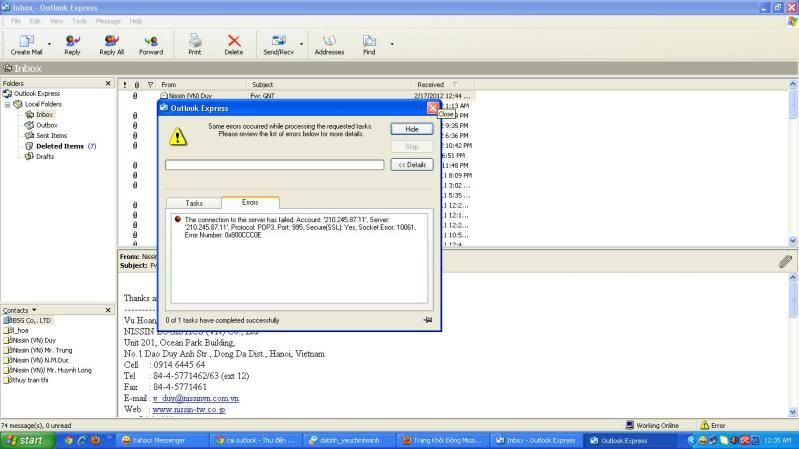Select the Outbox folder
This screenshot has width=799, height=449.
point(46,125)
